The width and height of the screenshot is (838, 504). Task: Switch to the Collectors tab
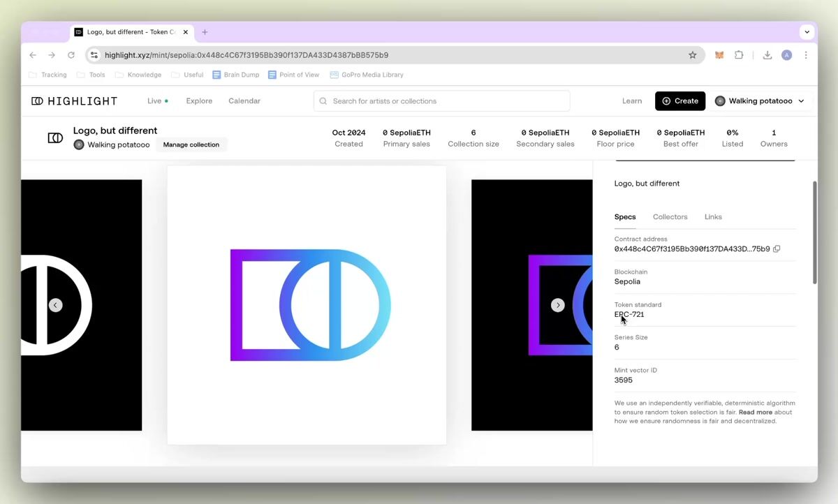click(670, 217)
